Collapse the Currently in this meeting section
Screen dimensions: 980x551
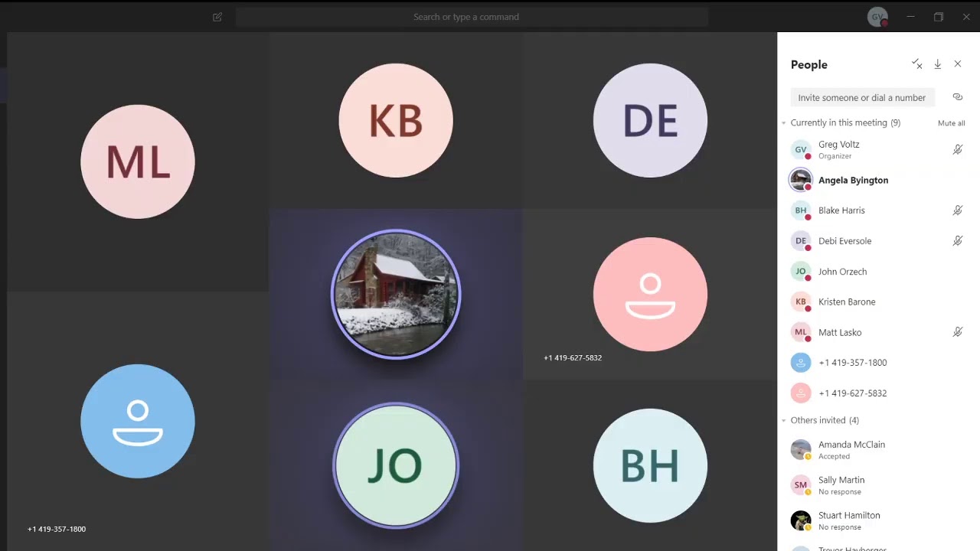[x=784, y=122]
